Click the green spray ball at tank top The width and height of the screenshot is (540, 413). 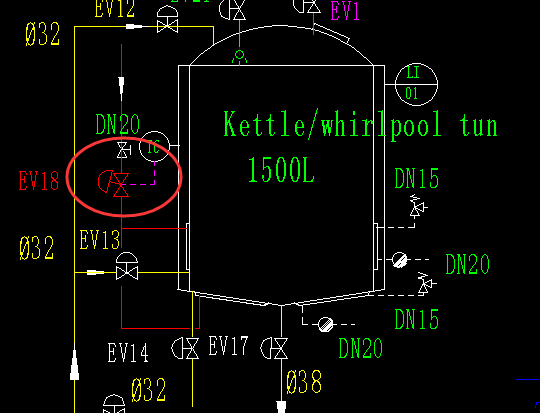point(239,57)
